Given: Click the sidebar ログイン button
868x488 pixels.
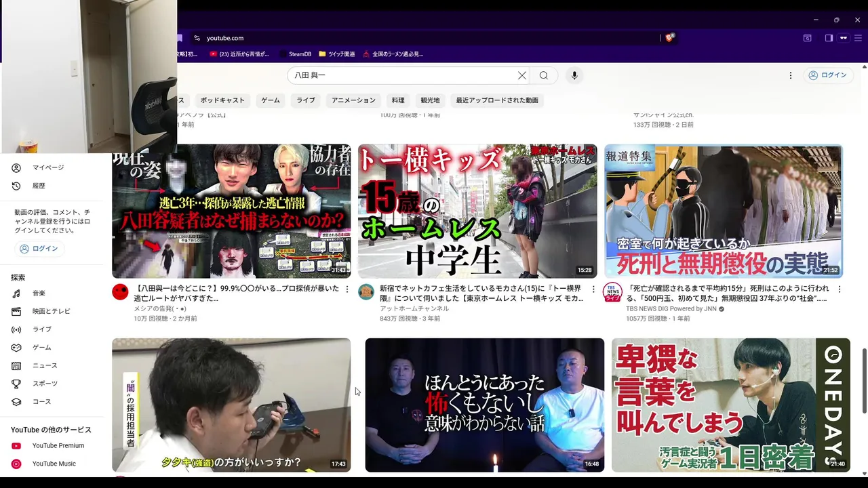Looking at the screenshot, I should [39, 249].
